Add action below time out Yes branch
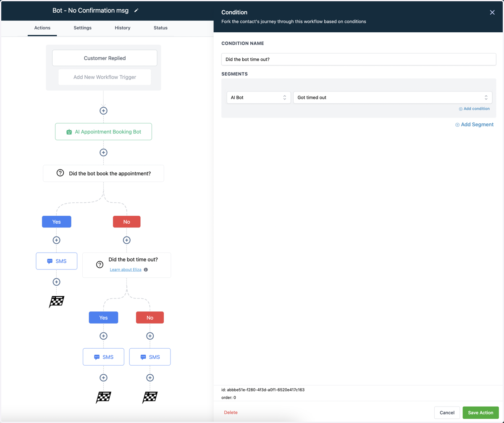504x423 pixels. [103, 336]
